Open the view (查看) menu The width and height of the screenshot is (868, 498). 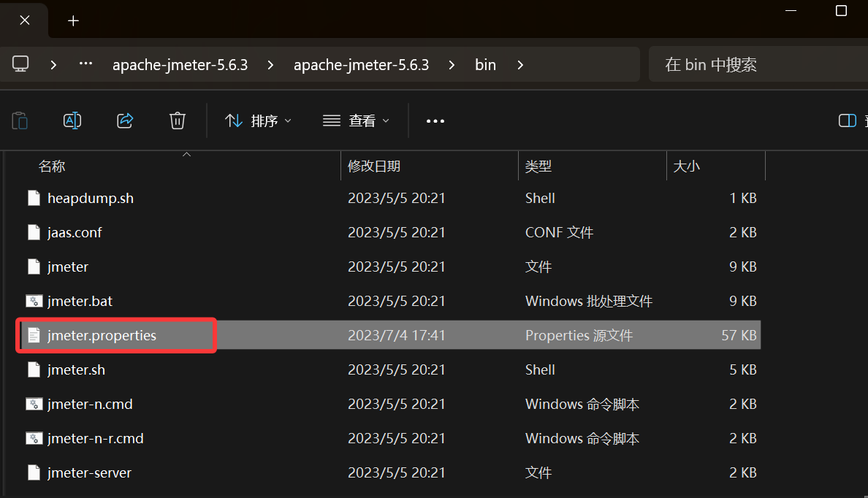point(356,120)
